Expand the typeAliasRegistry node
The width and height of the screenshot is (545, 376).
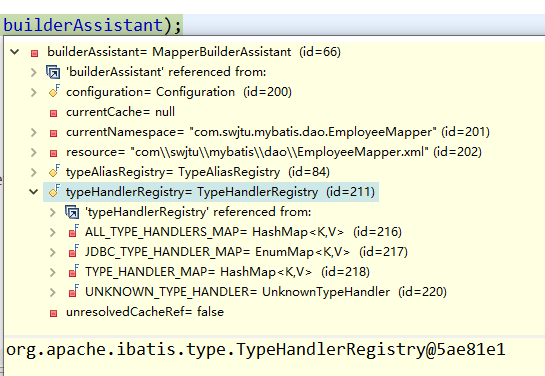coord(33,172)
